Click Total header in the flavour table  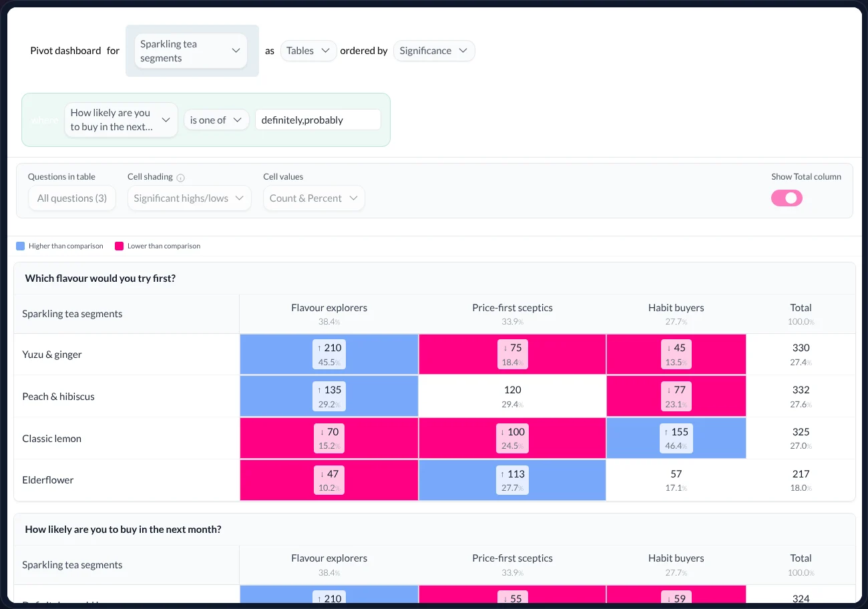point(801,308)
